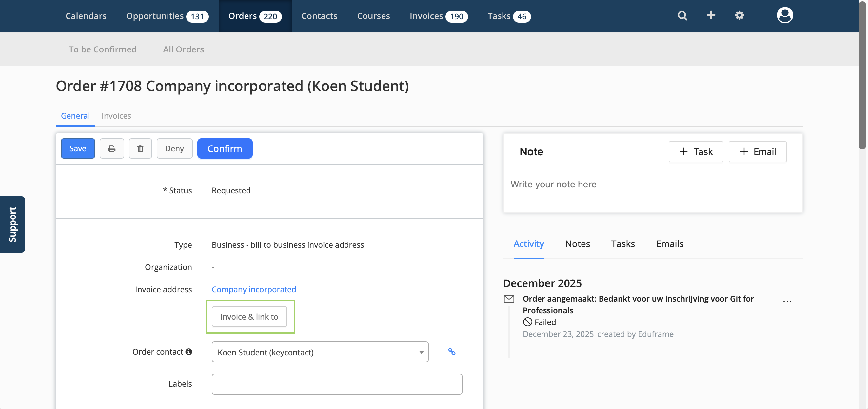Screen dimensions: 868x409
Task: Open the Notes tab in activity panel
Action: [577, 243]
